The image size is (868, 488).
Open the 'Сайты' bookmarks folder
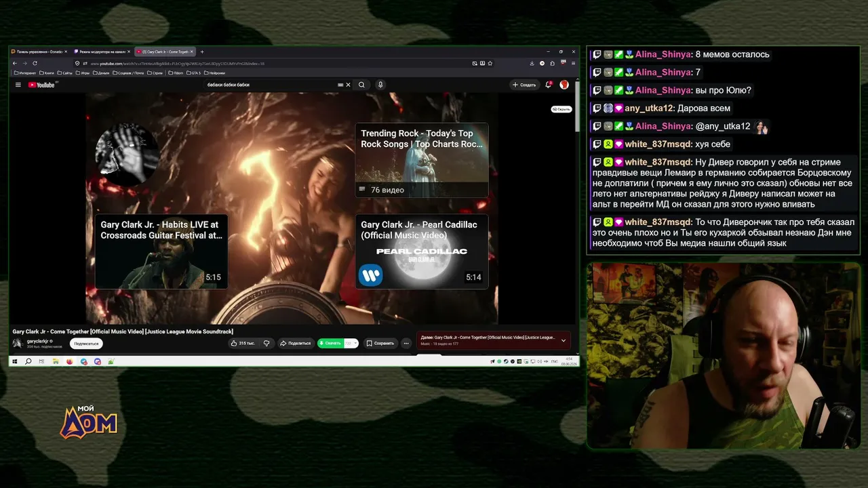[x=66, y=73]
